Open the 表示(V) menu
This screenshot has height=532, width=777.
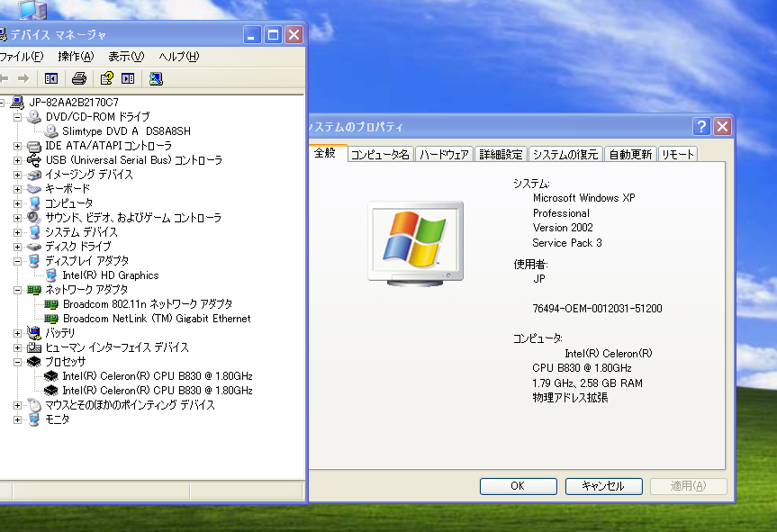[126, 57]
